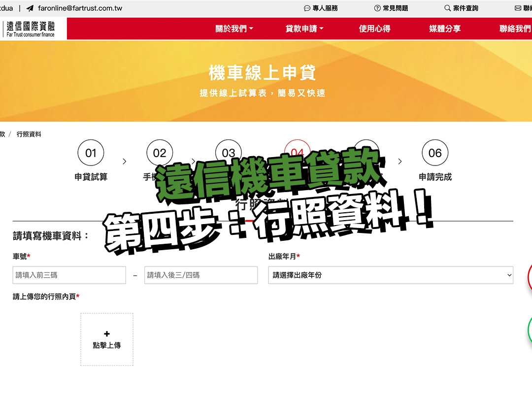This screenshot has width=532, height=394.
Task: Click the 請填寫機車資料 heading
Action: pos(51,235)
